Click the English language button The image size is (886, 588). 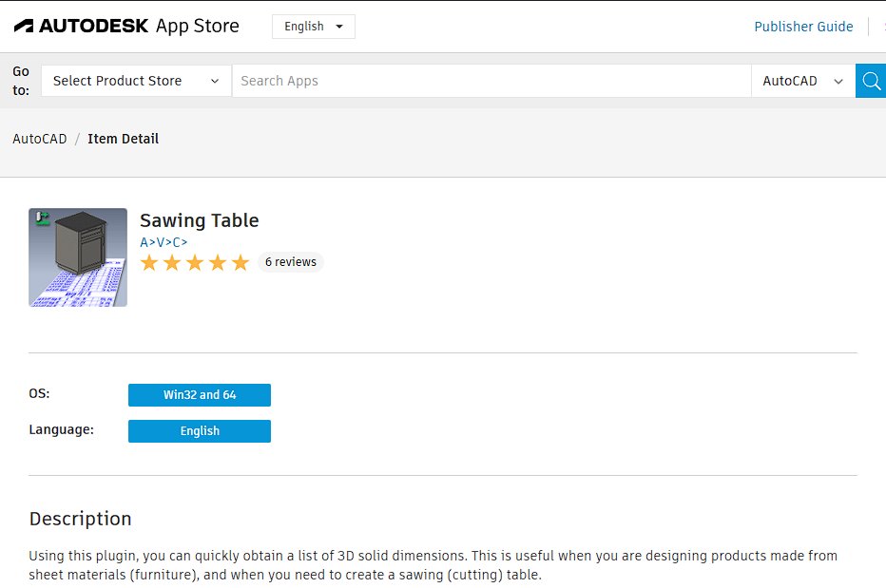(200, 431)
